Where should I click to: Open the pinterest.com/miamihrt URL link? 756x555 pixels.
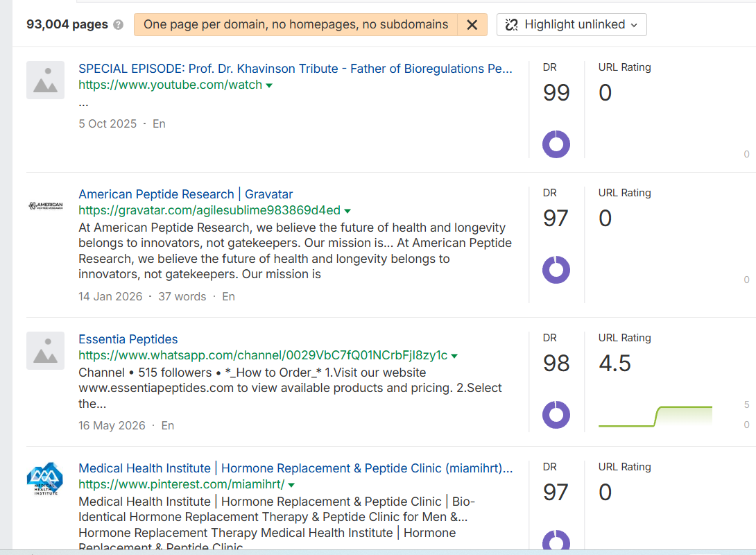point(181,484)
